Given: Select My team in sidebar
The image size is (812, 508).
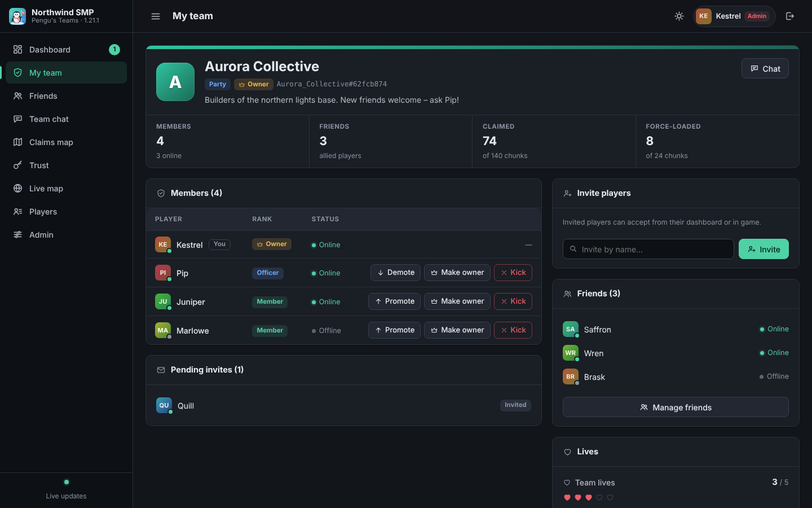Looking at the screenshot, I should pos(66,73).
